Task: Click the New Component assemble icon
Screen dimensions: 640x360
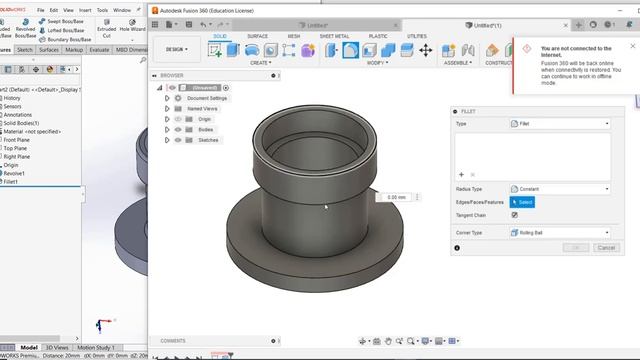Action: 448,50
